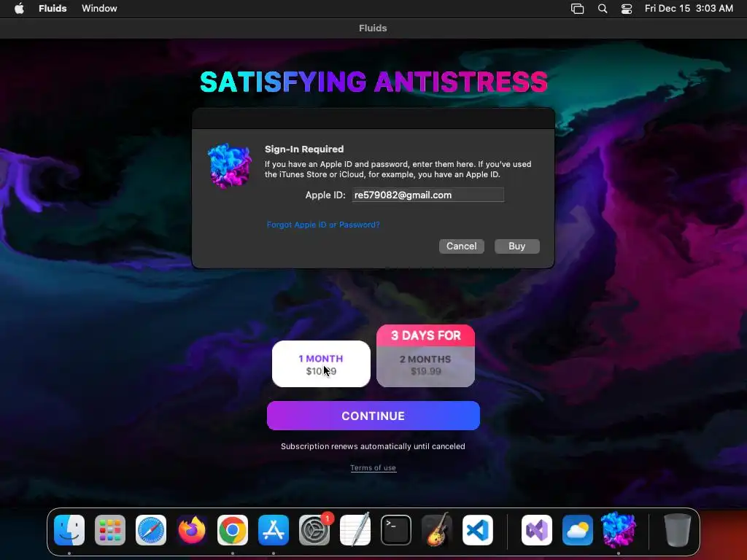The height and width of the screenshot is (560, 747).
Task: Launch Safari from the Dock
Action: click(x=151, y=529)
